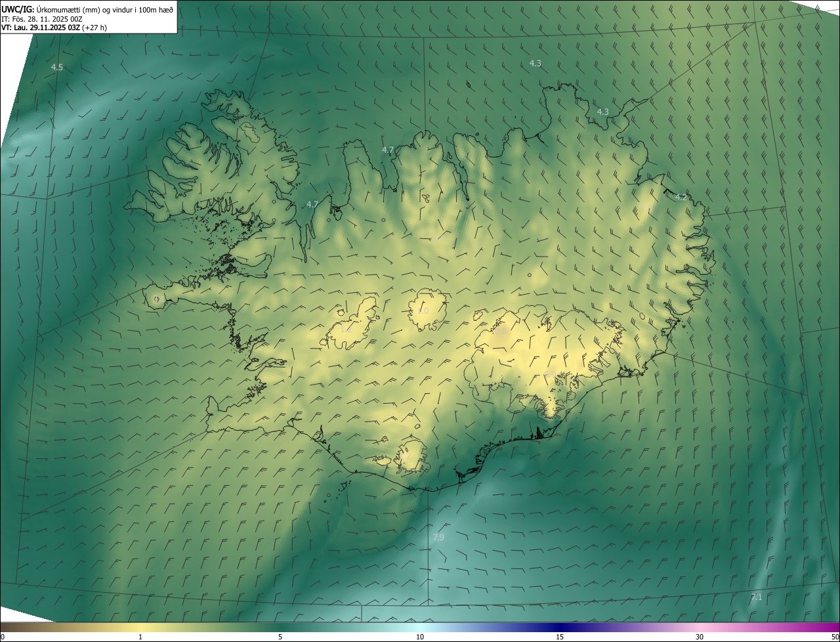The height and width of the screenshot is (642, 840).
Task: Select the valid time "VT: Lau. 29.11.2025 03Z (+27 h)"
Action: (54, 28)
